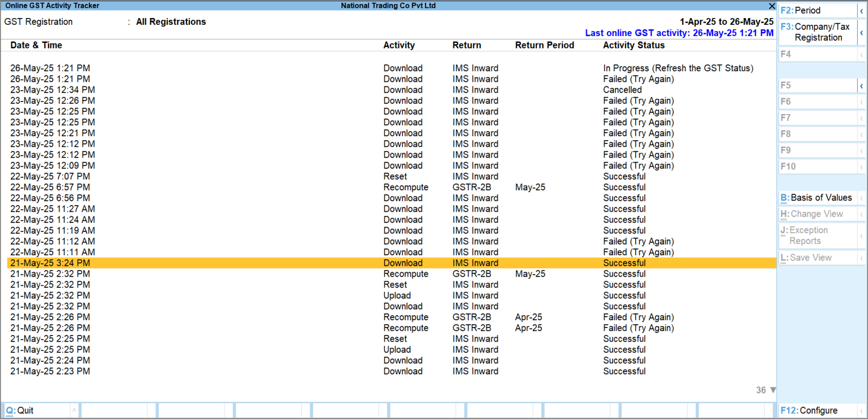Close the Online GST Activity Tracker report
This screenshot has height=419, width=868.
point(772,6)
